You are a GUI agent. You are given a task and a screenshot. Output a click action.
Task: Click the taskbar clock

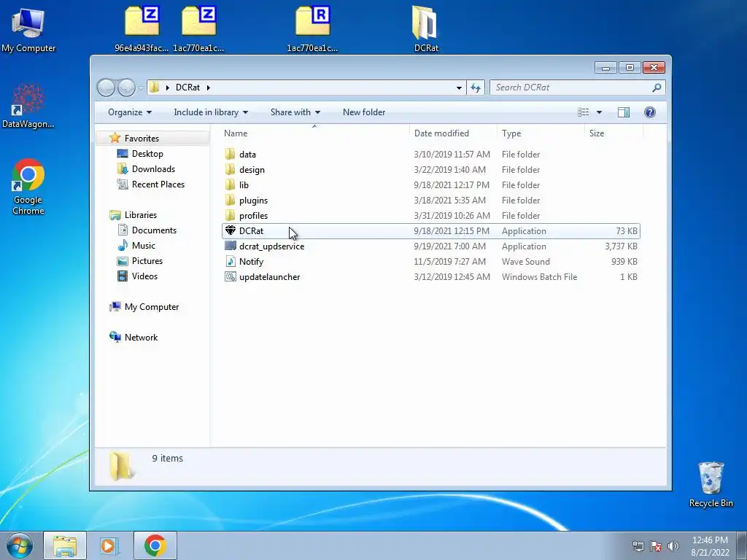tap(710, 546)
